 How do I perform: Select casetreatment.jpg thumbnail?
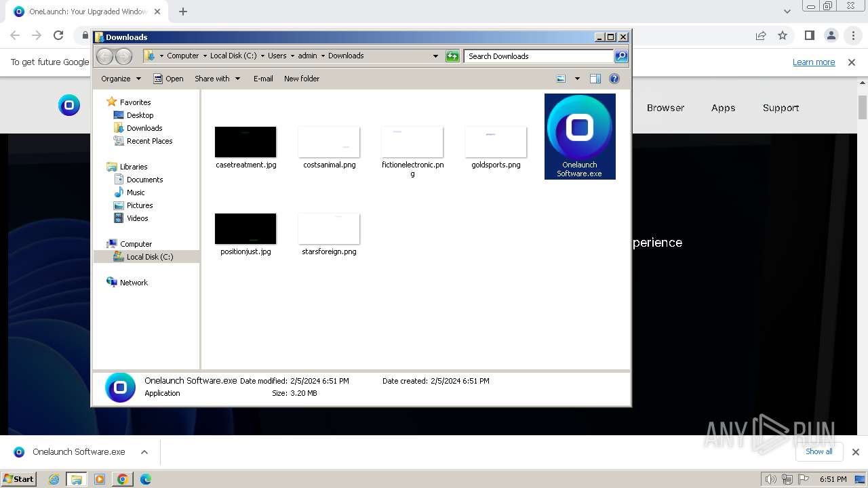245,142
